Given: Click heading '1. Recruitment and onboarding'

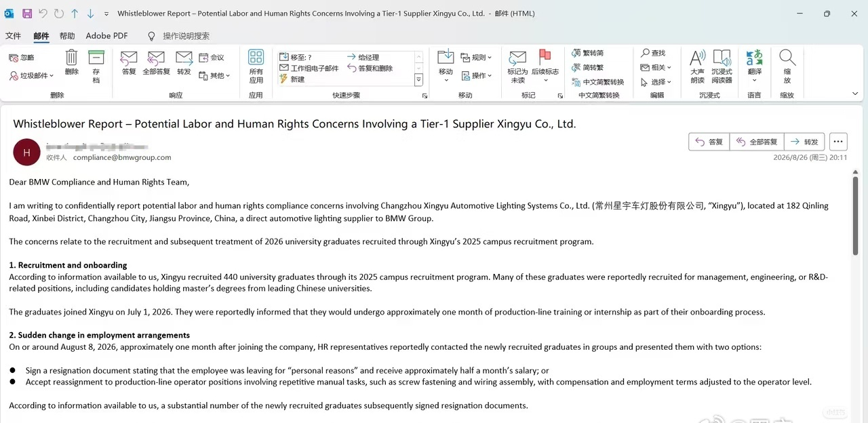Looking at the screenshot, I should click(x=68, y=265).
